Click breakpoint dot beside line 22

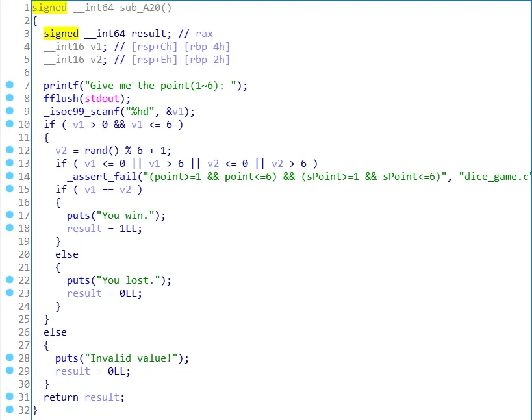[x=10, y=279]
